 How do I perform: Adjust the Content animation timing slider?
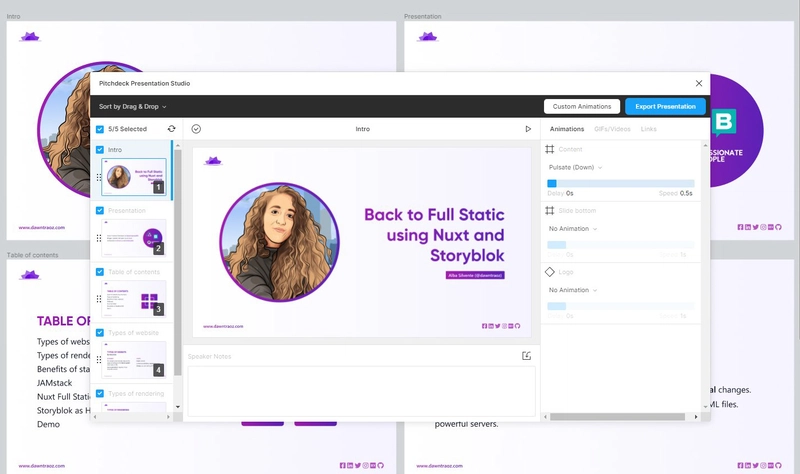621,183
